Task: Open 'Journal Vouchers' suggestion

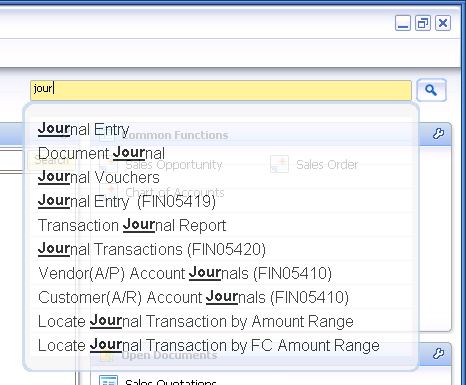Action: 221,177
